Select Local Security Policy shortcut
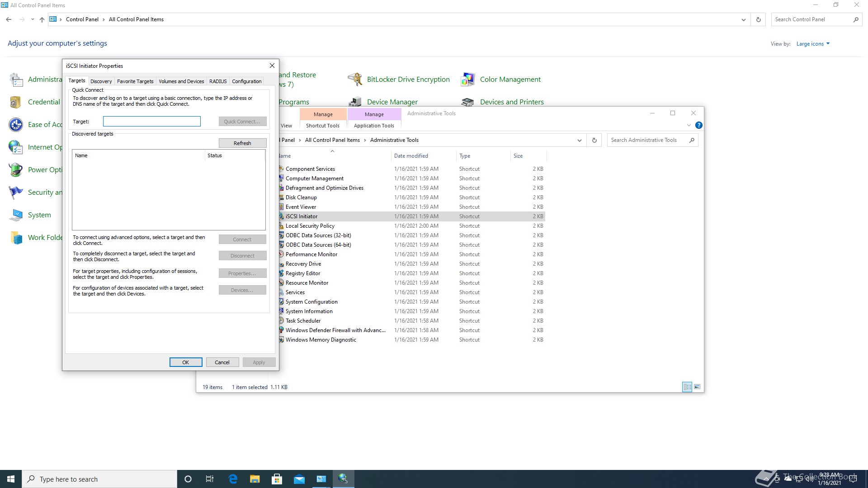 [310, 226]
